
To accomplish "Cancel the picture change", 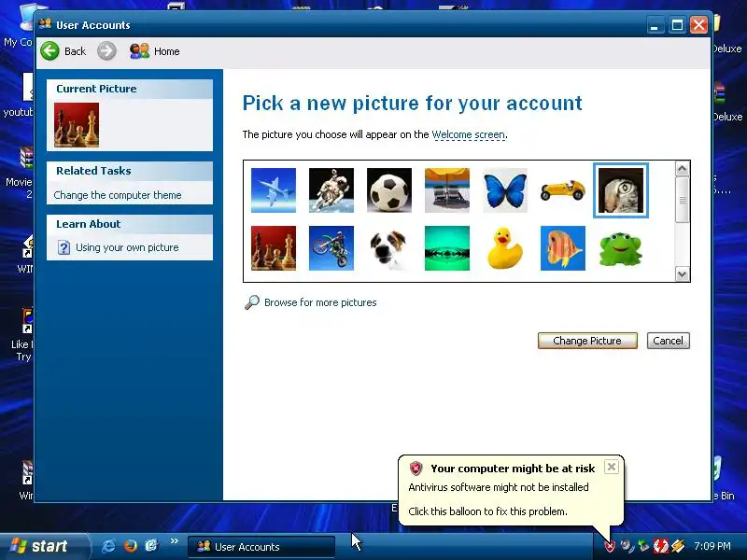I will (x=668, y=341).
